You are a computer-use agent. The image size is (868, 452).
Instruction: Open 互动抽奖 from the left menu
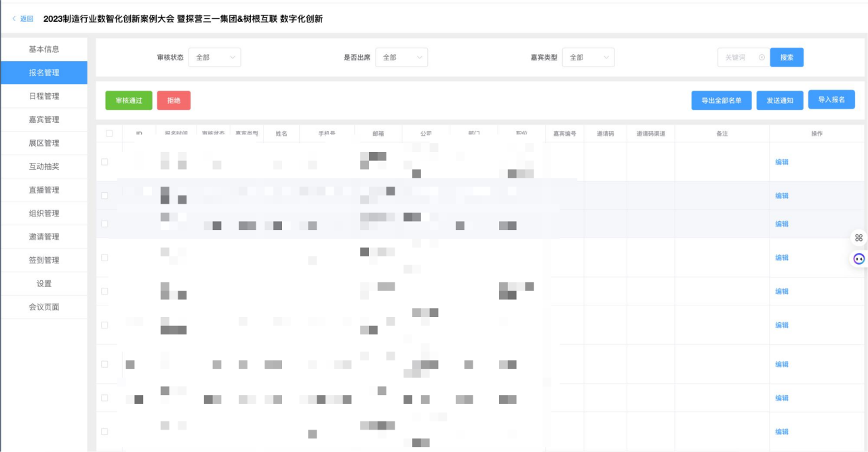coord(44,166)
